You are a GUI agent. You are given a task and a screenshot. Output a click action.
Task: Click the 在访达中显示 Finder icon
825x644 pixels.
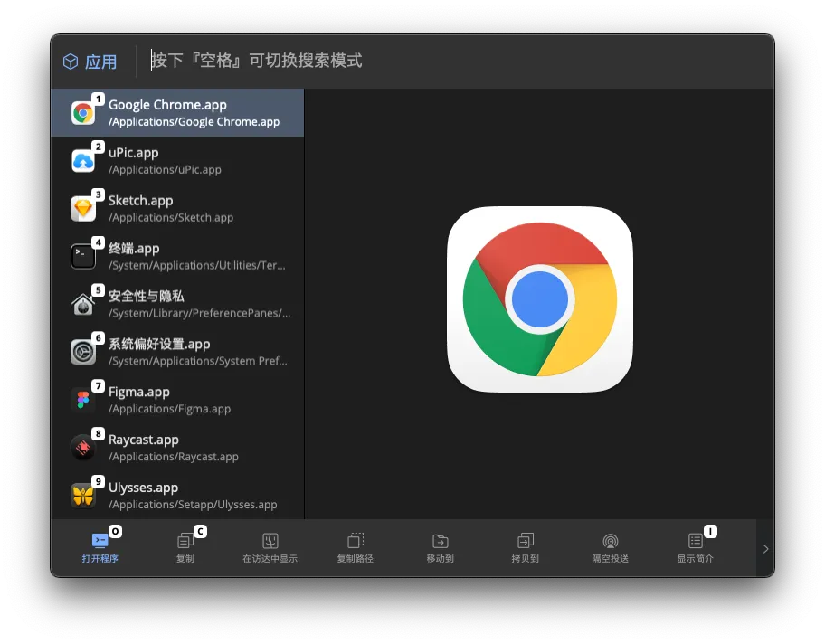(x=270, y=540)
